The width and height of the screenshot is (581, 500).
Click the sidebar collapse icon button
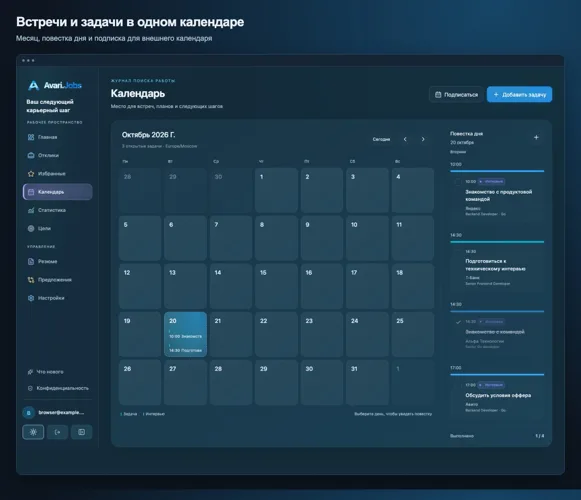pyautogui.click(x=82, y=432)
